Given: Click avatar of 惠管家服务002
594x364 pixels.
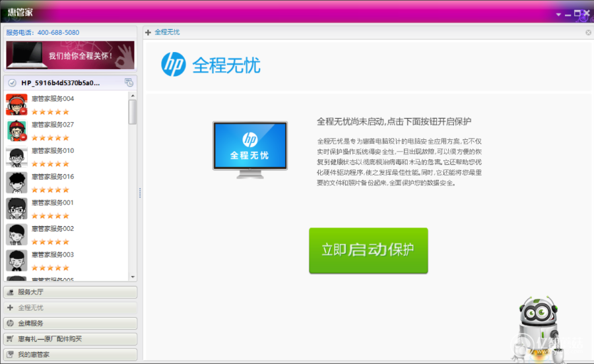Looking at the screenshot, I should point(16,235).
